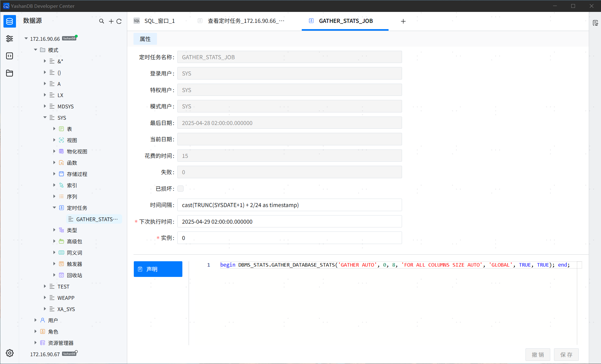Open the code snippet icon in sidebar

(x=10, y=56)
